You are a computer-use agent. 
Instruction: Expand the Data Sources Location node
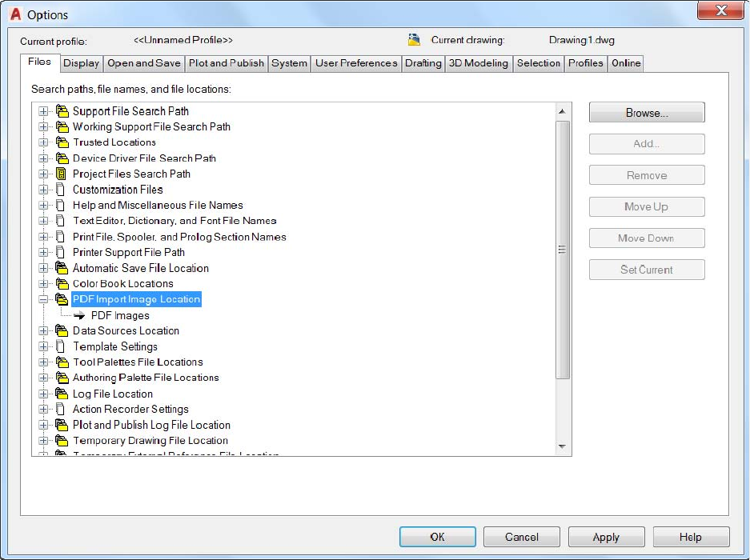[x=43, y=330]
